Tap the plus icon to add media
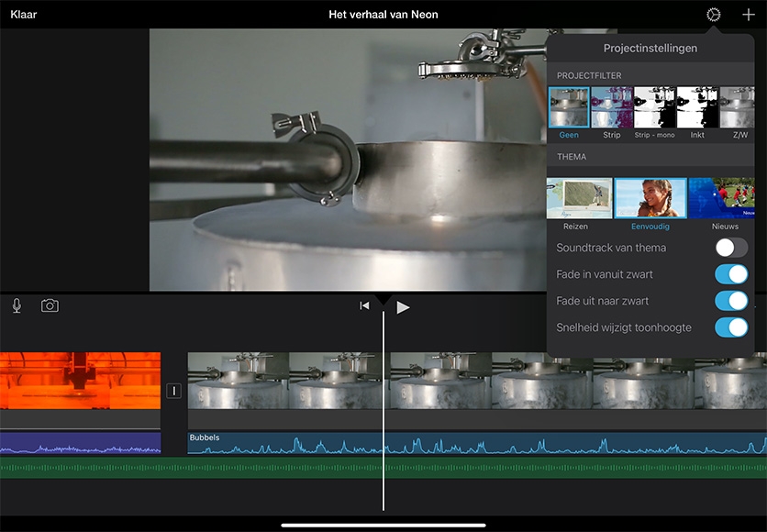Image resolution: width=767 pixels, height=532 pixels. coord(749,15)
